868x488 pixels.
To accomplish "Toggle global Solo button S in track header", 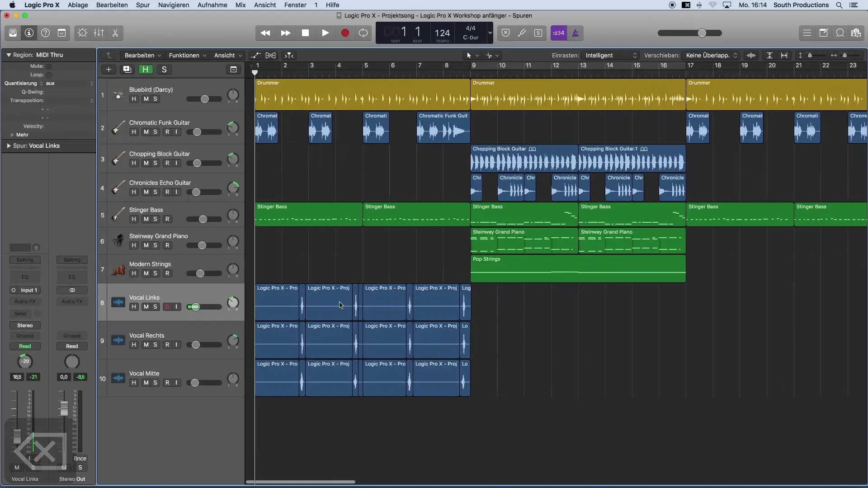I will (164, 70).
